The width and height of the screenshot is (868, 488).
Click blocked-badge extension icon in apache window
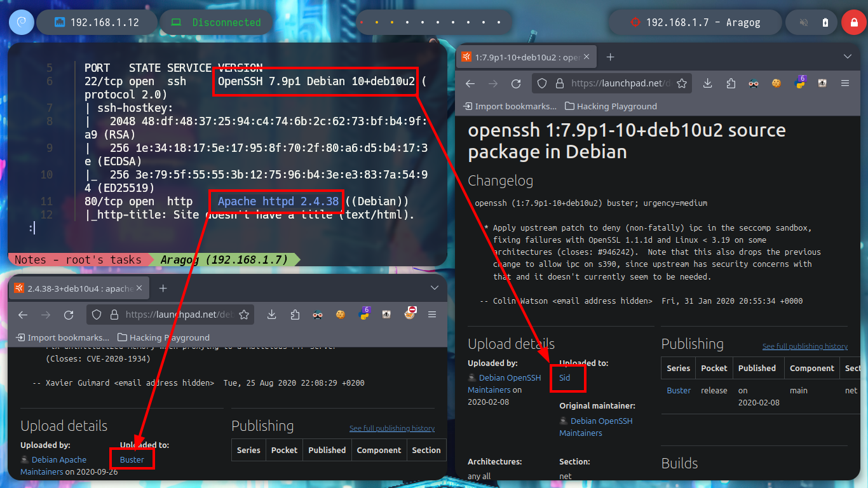coord(410,313)
